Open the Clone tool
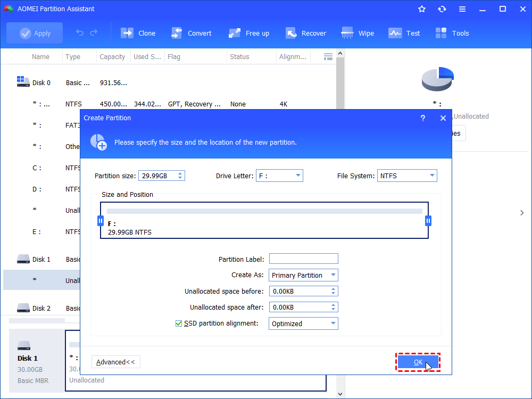 [x=138, y=33]
